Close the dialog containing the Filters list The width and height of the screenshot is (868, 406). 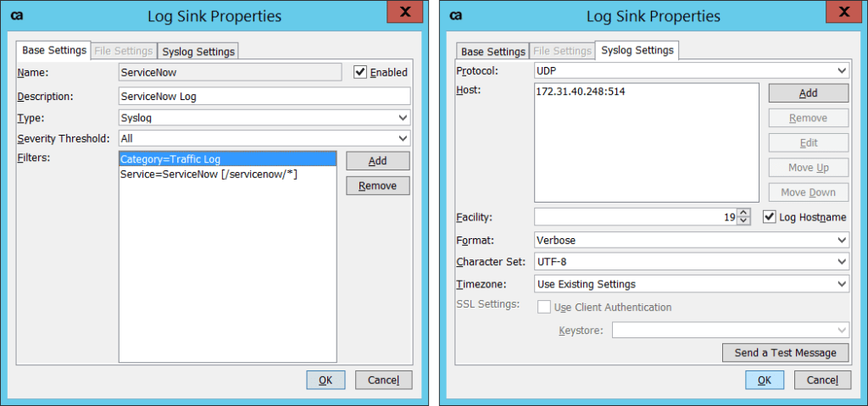pyautogui.click(x=405, y=12)
